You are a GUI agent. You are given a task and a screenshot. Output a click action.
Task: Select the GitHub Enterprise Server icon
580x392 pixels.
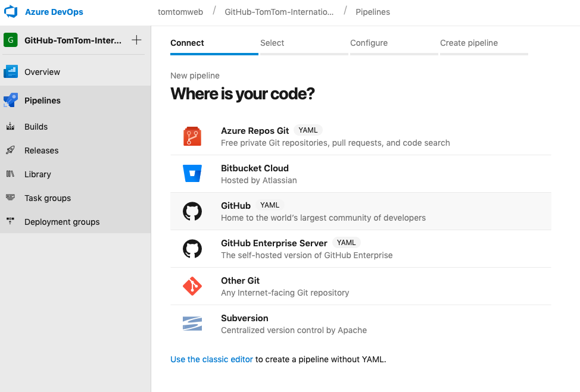(192, 249)
